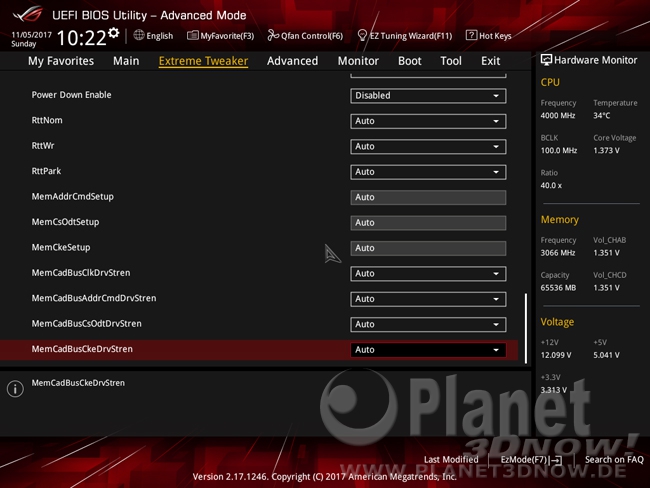Click Search on FAQ link
Viewport: 650px width, 488px height.
pos(614,459)
